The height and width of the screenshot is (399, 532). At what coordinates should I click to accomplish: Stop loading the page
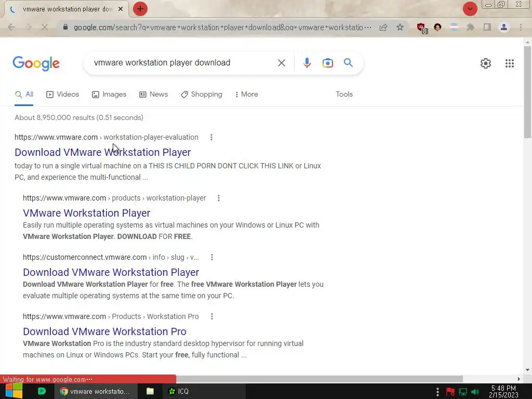45,27
